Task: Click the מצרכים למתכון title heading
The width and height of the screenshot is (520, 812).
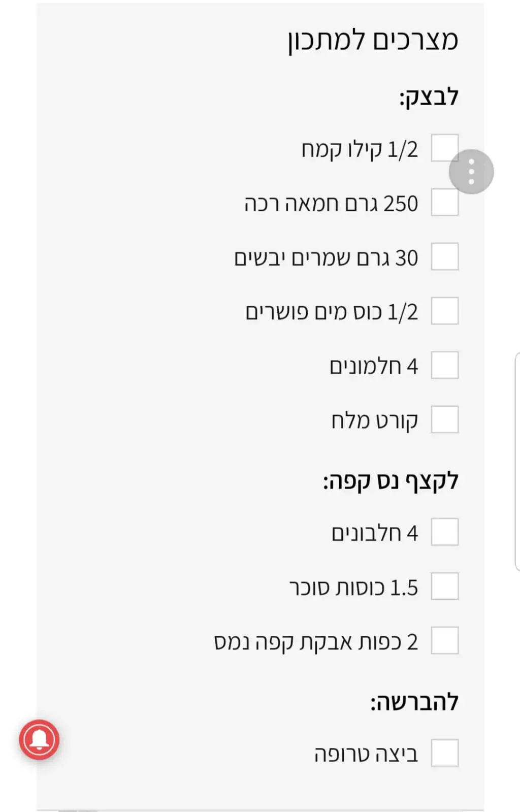Action: pos(373,41)
